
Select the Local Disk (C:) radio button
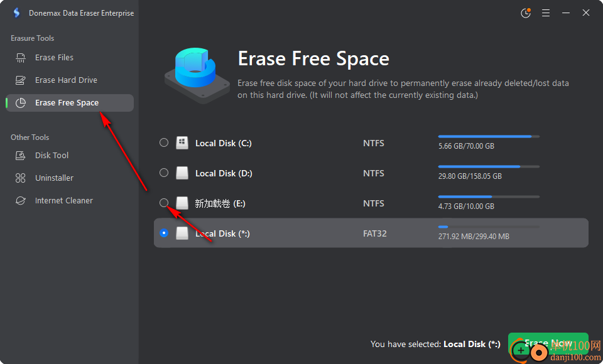tap(164, 142)
